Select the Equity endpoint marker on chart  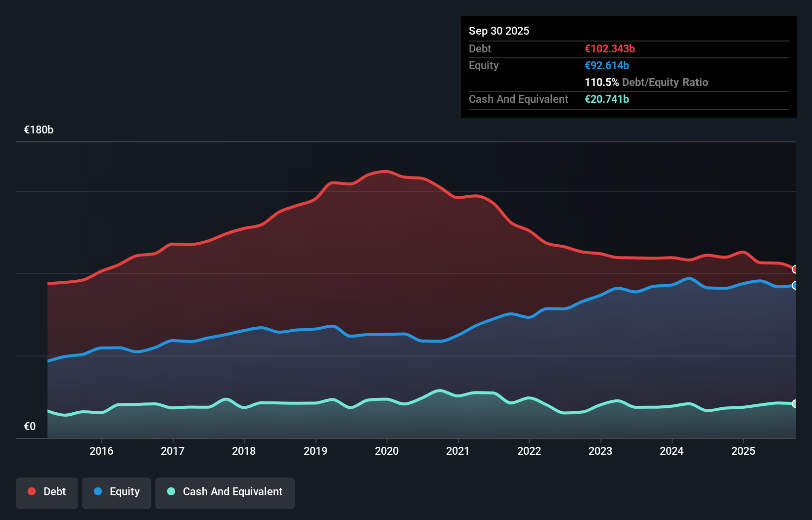coord(795,285)
